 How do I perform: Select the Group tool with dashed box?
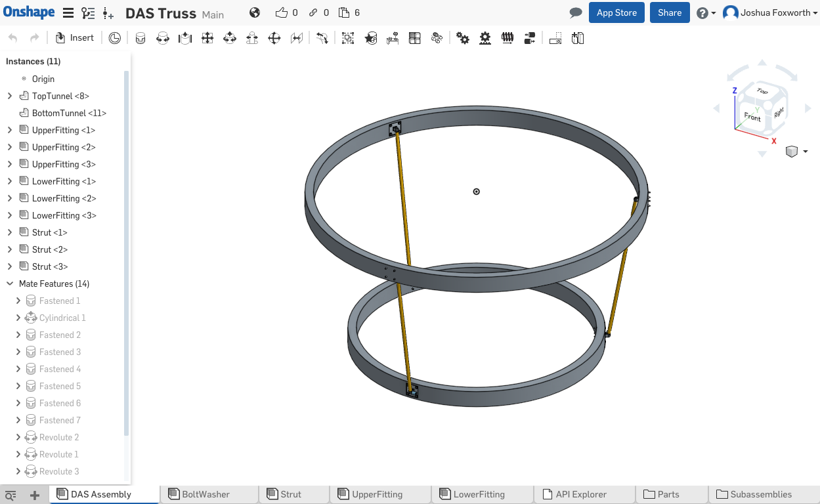point(348,39)
